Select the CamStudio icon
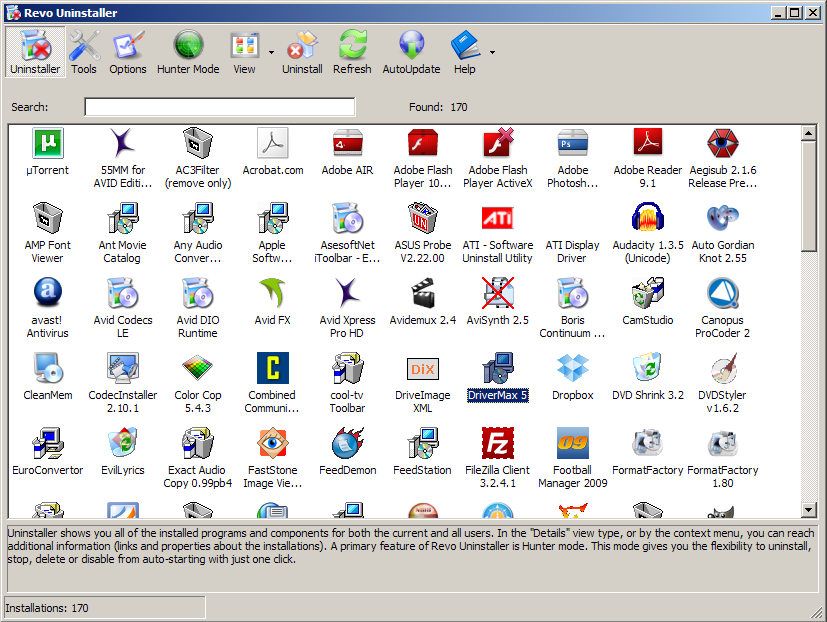The image size is (827, 622). point(648,295)
